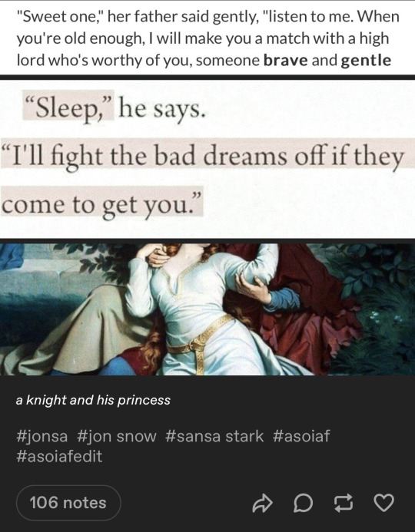Click the bold word "brave" in the quote
This screenshot has width=415, height=532.
tap(286, 60)
